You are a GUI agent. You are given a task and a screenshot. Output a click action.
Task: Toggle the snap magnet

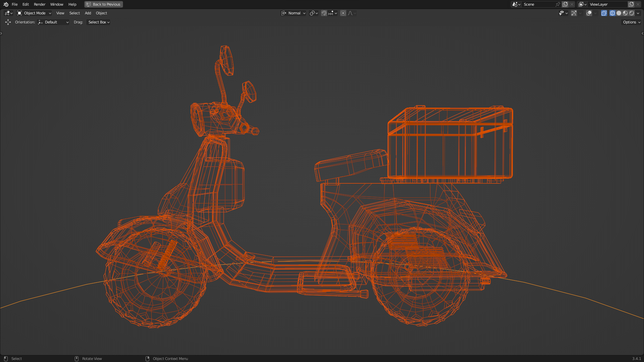click(x=324, y=13)
